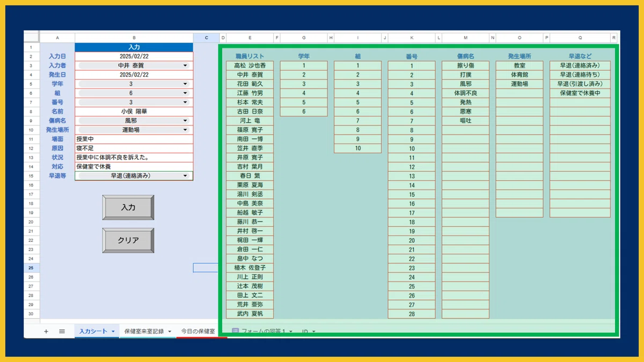This screenshot has height=362, width=644.
Task: Select column A header
Action: (57, 38)
